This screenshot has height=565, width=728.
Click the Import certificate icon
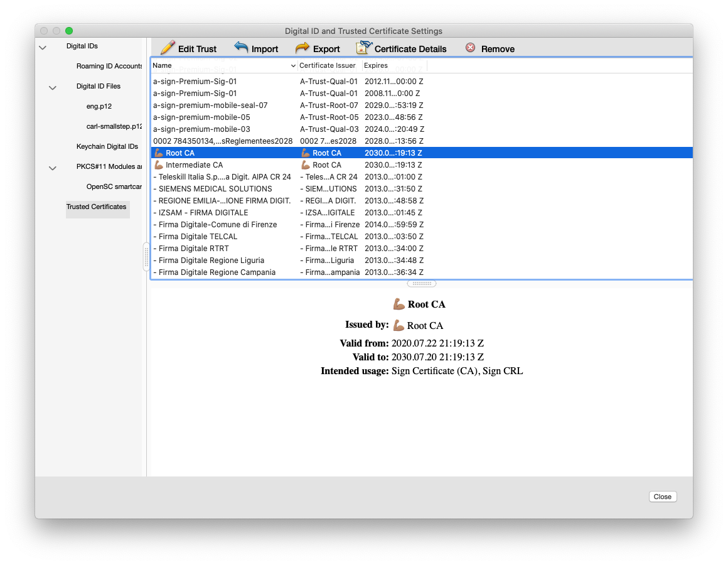[242, 47]
